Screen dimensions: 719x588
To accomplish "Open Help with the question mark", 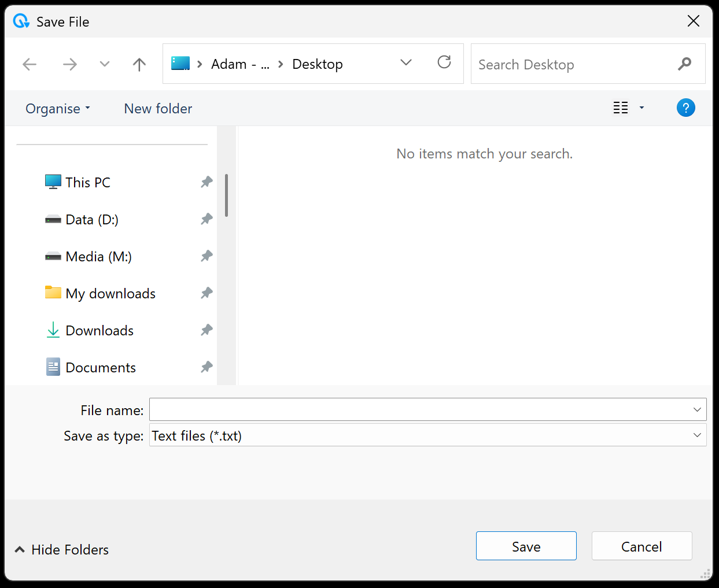I will pyautogui.click(x=685, y=108).
